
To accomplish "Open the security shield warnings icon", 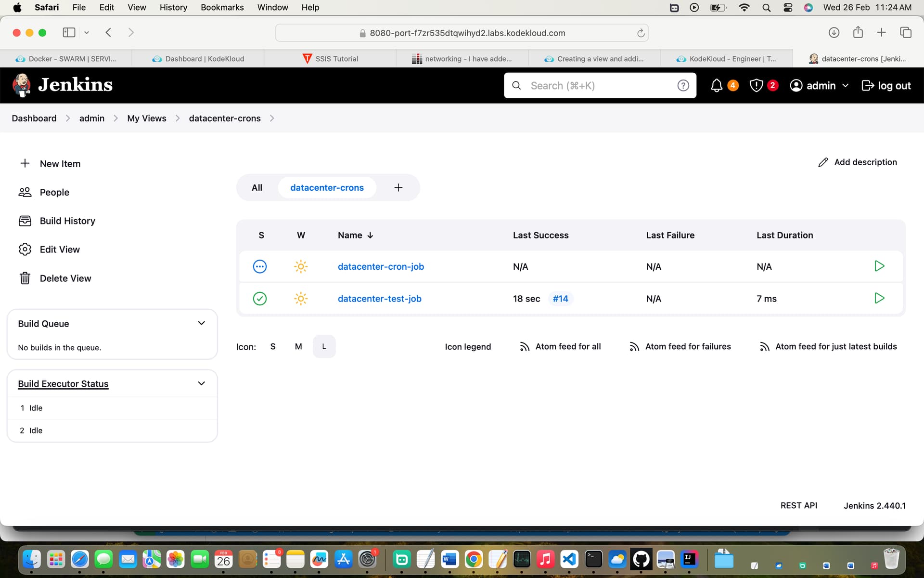I will (756, 86).
